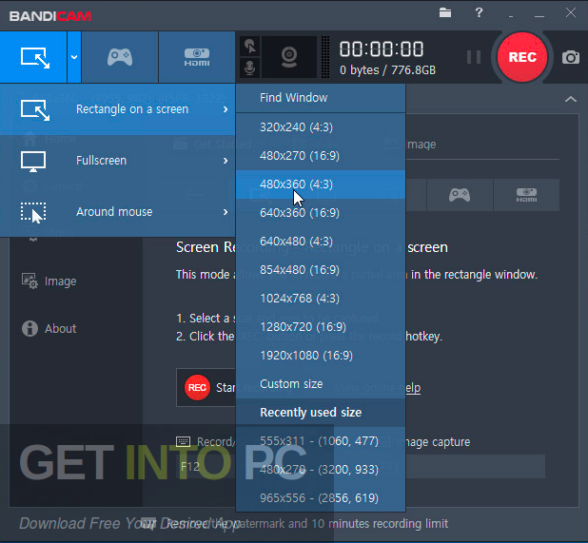Expand the Rectangle on a screen submenu arrow
The image size is (588, 543).
225,110
